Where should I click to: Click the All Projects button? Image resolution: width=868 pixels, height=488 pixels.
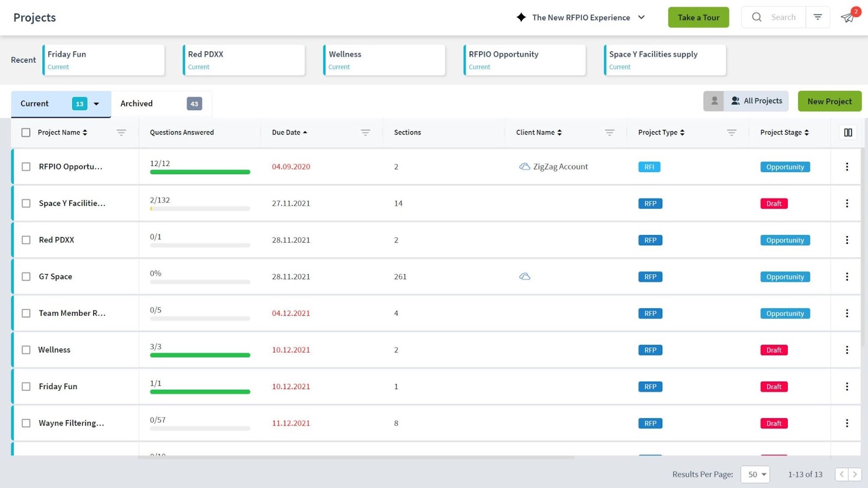coord(756,101)
